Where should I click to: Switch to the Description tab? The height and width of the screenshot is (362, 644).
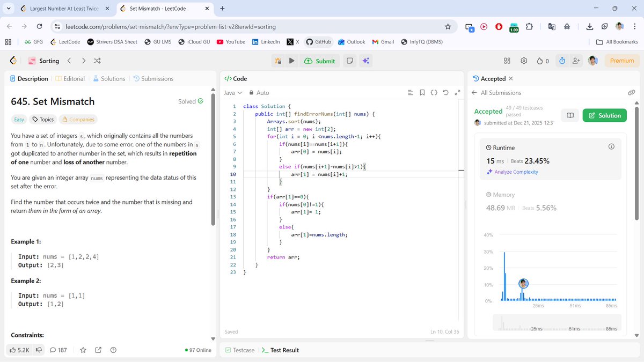pyautogui.click(x=29, y=78)
